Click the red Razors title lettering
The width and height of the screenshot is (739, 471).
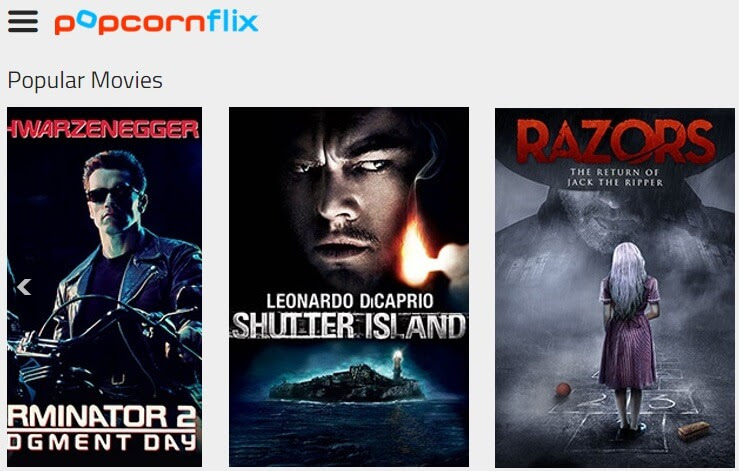click(x=616, y=141)
